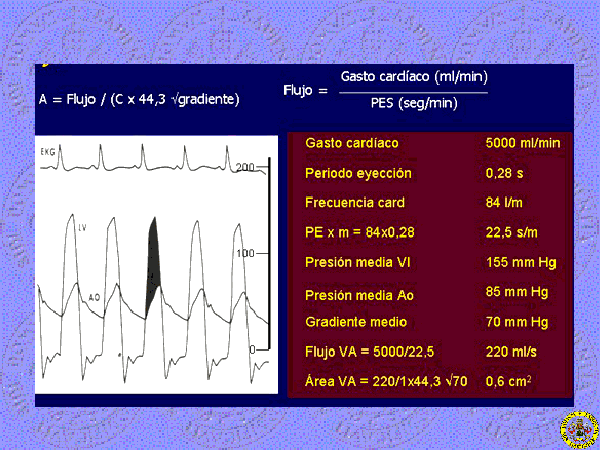This screenshot has height=450, width=600.
Task: Click the 'Gasto cardíaco' row label
Action: point(352,143)
